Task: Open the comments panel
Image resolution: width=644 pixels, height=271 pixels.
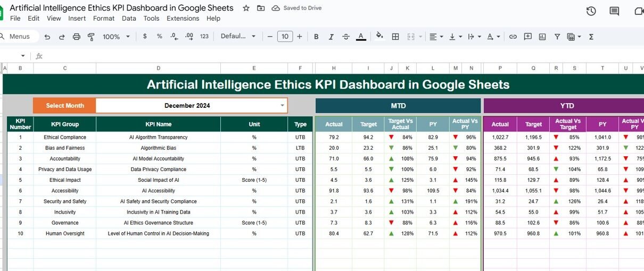Action: (x=614, y=11)
